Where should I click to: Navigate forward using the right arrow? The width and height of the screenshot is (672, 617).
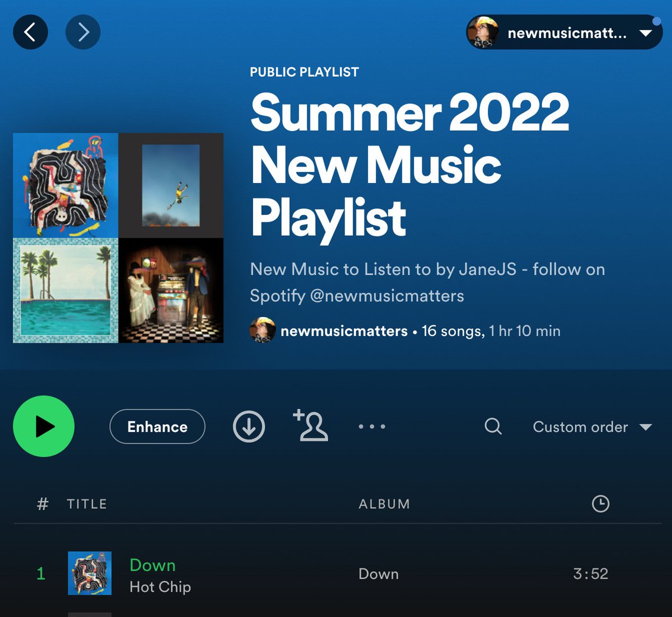click(x=83, y=32)
